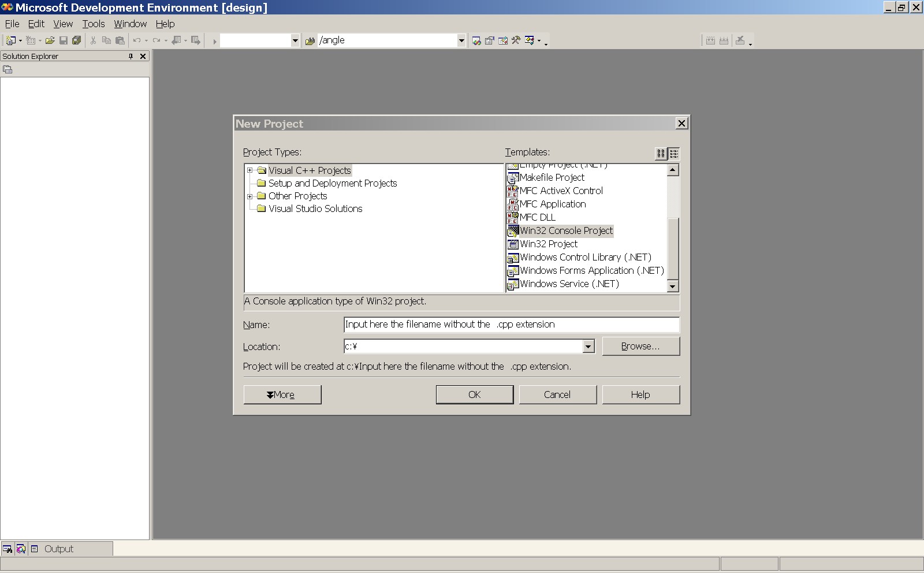This screenshot has height=573, width=924.
Task: Click the Browse... button
Action: click(x=640, y=346)
